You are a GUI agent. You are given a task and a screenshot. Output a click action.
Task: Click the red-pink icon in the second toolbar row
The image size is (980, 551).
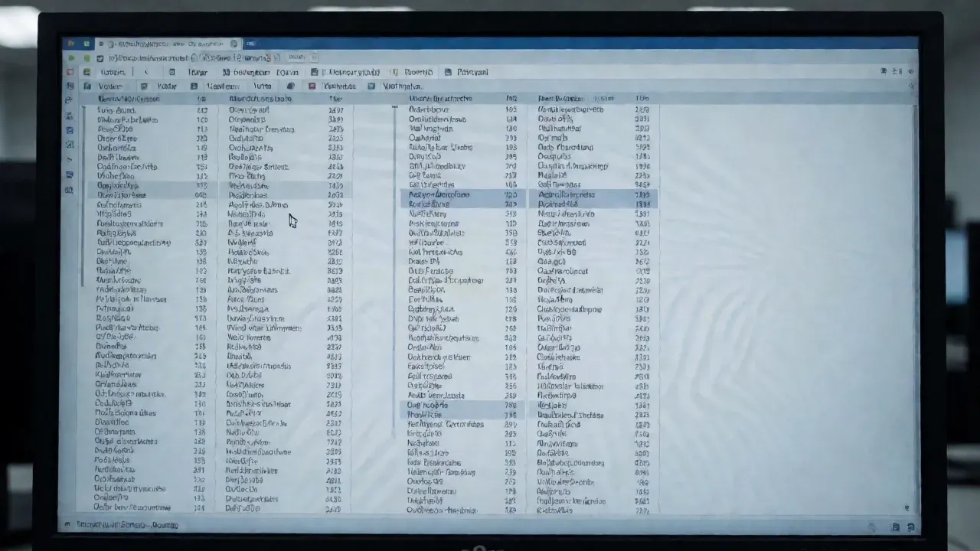click(x=312, y=86)
